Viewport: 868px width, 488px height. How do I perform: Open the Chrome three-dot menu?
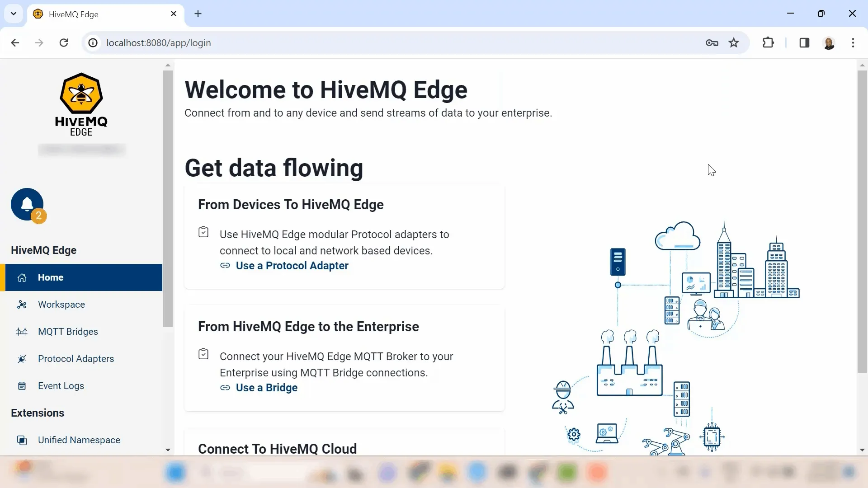click(x=853, y=43)
